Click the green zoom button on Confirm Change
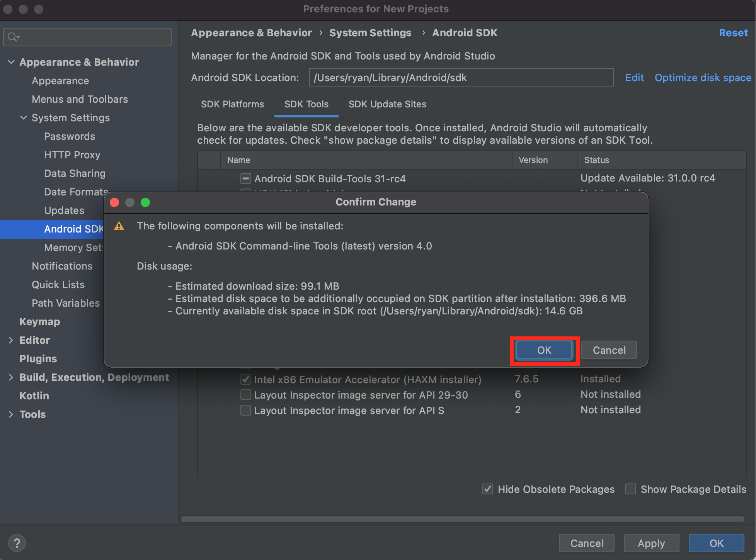756x560 pixels. pos(145,202)
